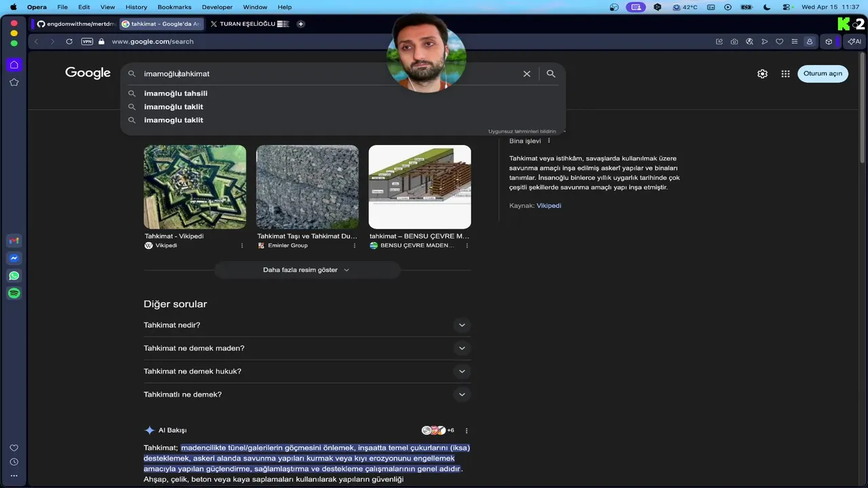Launch Gmail from the Opera sidebar
The height and width of the screenshot is (488, 868).
coord(14,241)
